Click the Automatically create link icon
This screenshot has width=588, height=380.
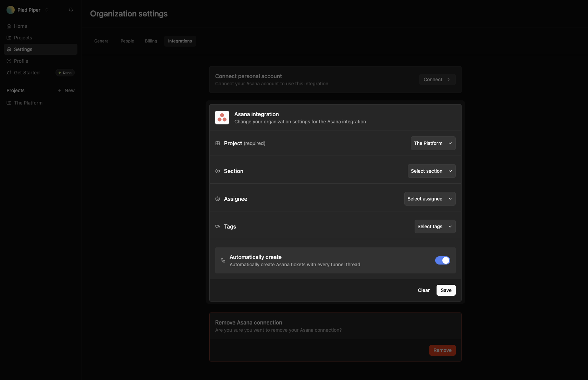tap(223, 260)
